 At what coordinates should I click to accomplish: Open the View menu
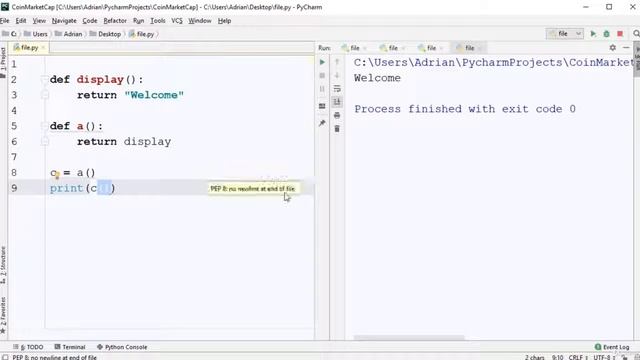point(39,21)
